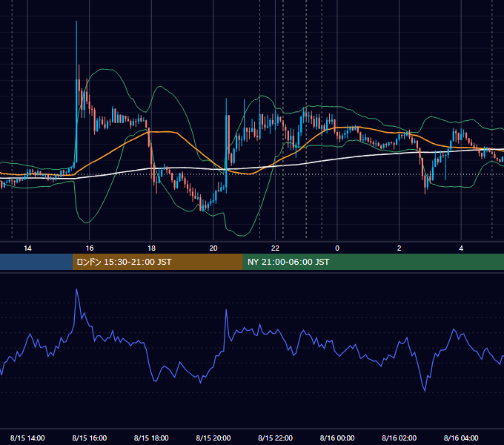
Task: Click the 8/15 20:00 date label
Action: coord(213,438)
